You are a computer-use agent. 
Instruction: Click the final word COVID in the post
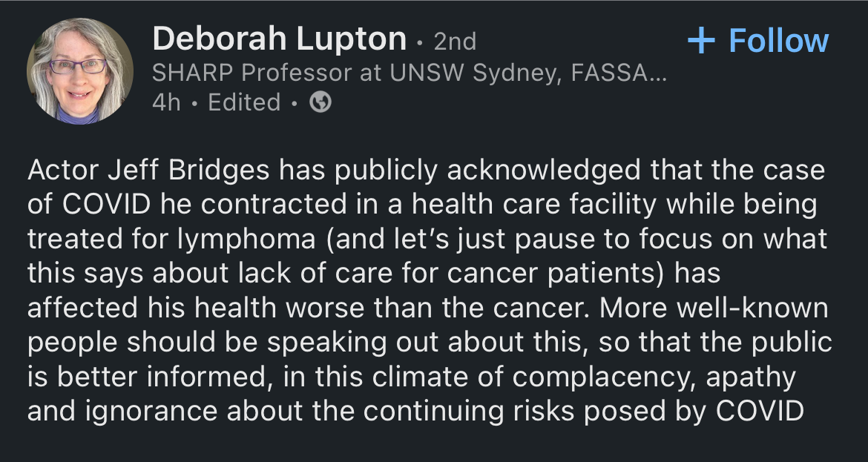coord(760,411)
